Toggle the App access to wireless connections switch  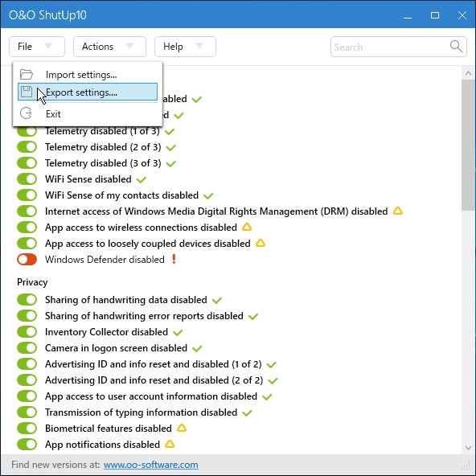tap(27, 228)
